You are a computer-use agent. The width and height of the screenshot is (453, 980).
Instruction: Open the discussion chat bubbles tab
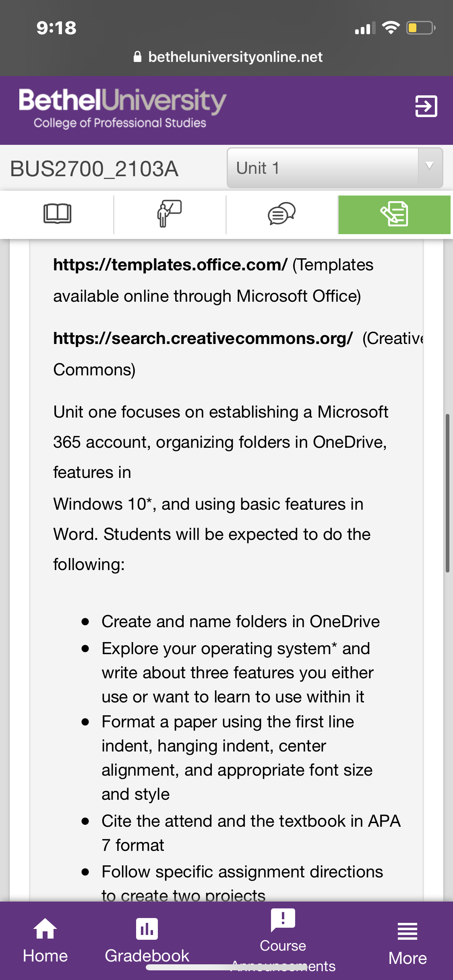click(x=282, y=214)
